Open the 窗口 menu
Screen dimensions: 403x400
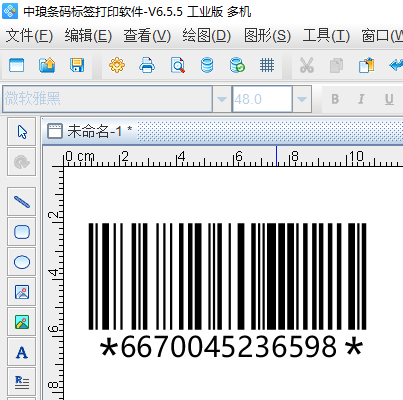(382, 35)
